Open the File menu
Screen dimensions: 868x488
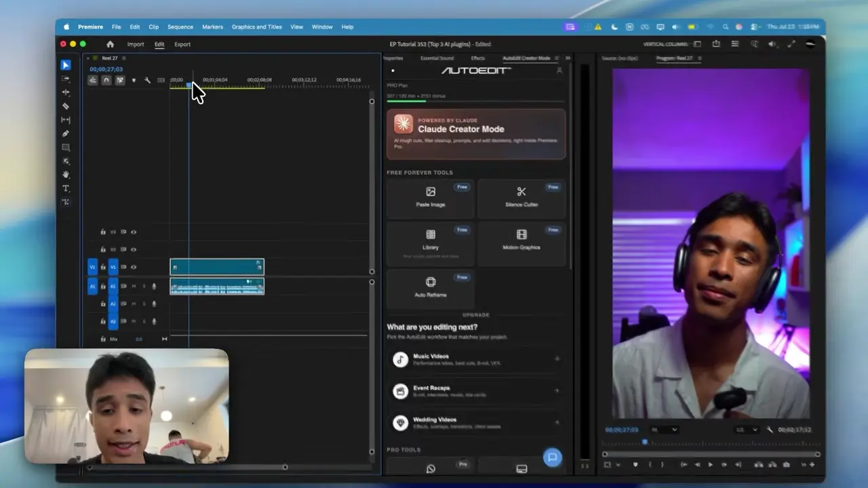tap(116, 27)
